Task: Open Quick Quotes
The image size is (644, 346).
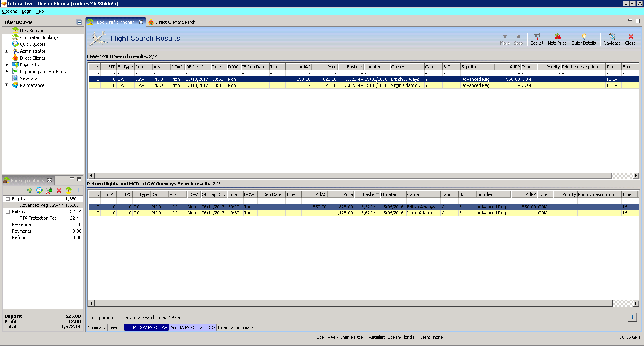Action: [33, 44]
